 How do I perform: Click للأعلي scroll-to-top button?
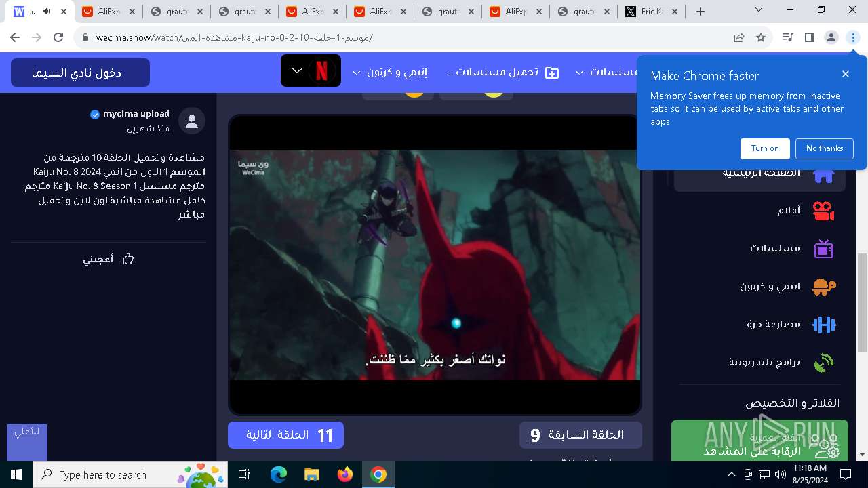click(x=27, y=442)
